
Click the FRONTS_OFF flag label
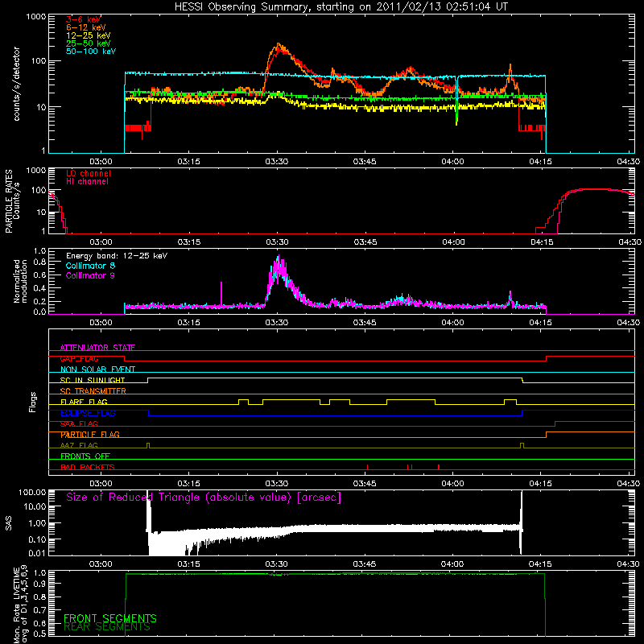85,456
